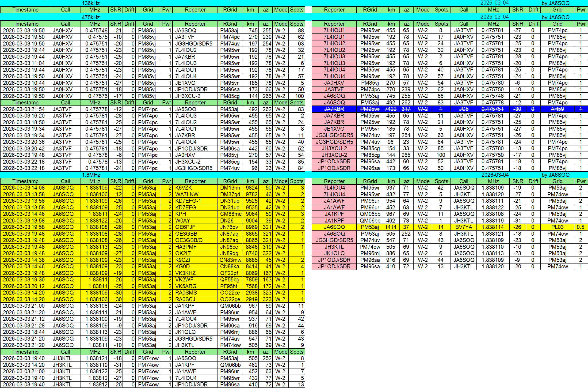Image resolution: width=588 pixels, height=388 pixels.
Task: Click the pink JK1QLQ reporter cell
Action: pyautogui.click(x=334, y=253)
